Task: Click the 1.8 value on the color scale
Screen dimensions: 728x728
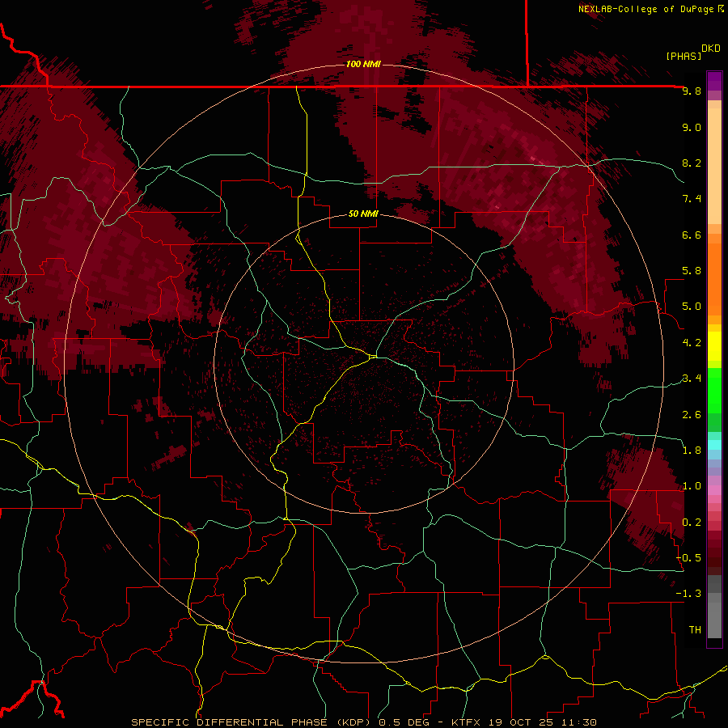Action: click(x=692, y=451)
